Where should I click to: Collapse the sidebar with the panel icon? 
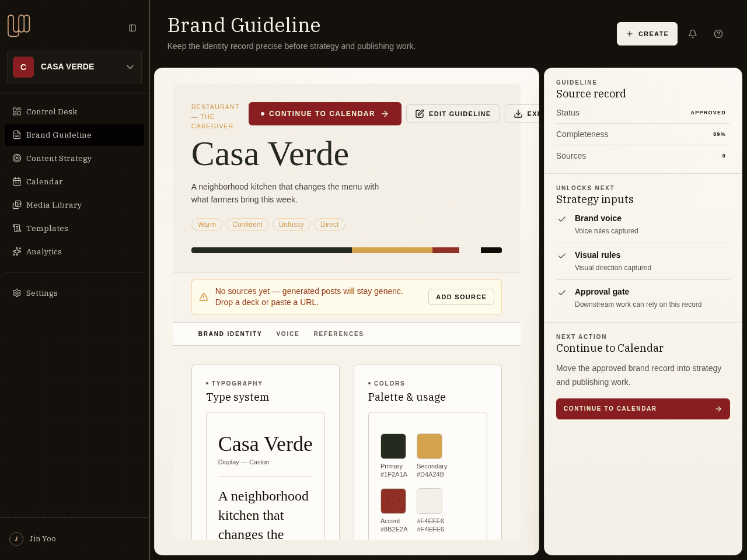[132, 28]
